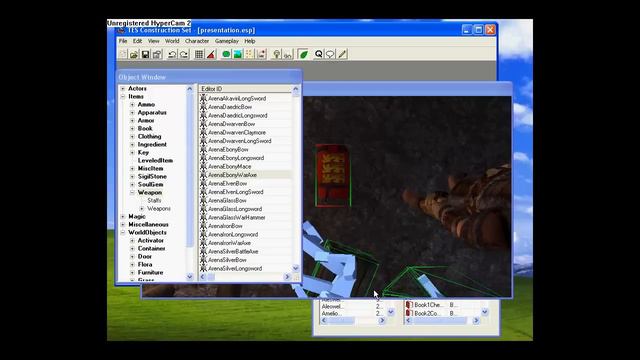Open the View menu
The image size is (640, 360).
(153, 41)
